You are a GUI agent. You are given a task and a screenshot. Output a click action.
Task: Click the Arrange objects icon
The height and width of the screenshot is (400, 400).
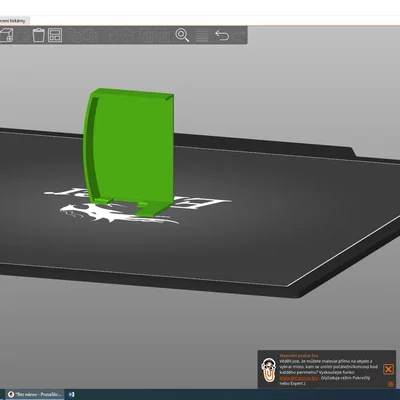(55, 35)
